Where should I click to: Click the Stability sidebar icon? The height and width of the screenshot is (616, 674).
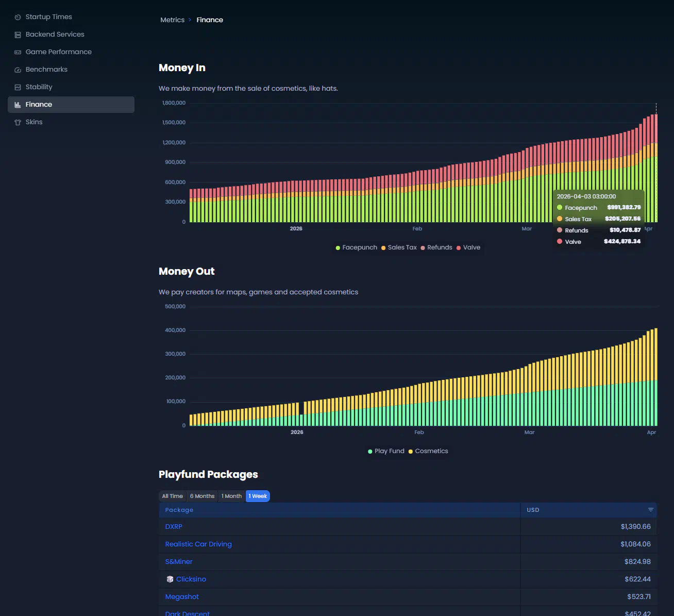[x=18, y=87]
